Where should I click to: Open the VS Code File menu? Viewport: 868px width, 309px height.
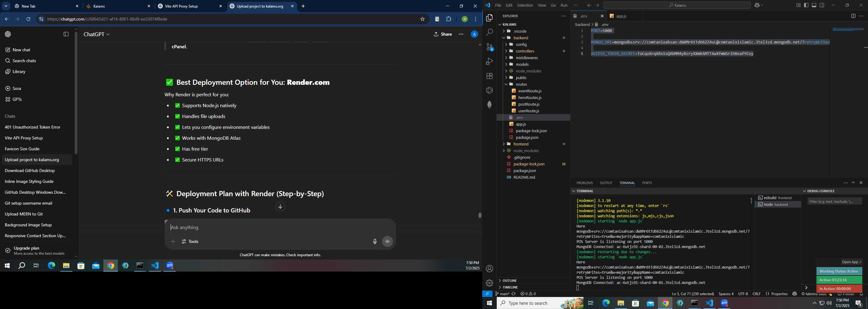click(498, 5)
